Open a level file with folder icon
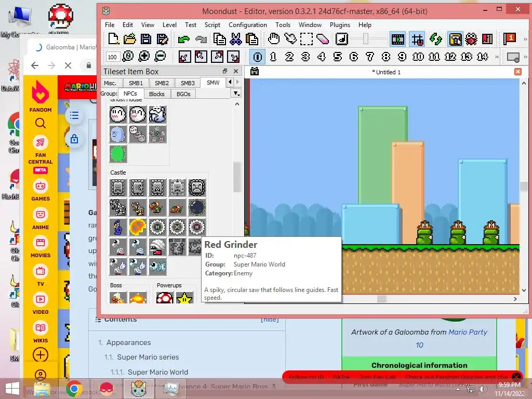Image resolution: width=532 pixels, height=399 pixels. click(129, 39)
